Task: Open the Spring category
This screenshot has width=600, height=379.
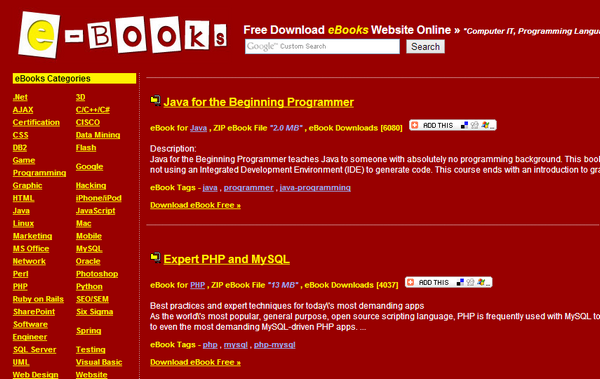Action: 88,331
